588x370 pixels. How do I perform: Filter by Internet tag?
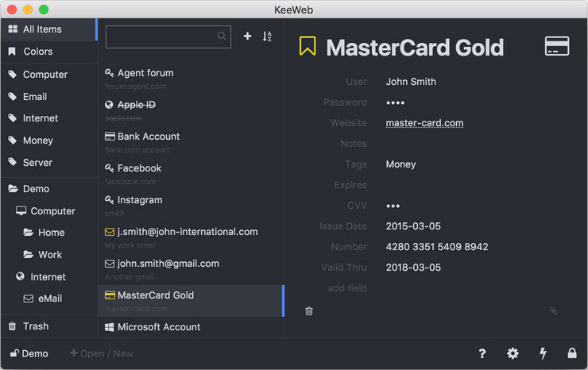(x=48, y=118)
